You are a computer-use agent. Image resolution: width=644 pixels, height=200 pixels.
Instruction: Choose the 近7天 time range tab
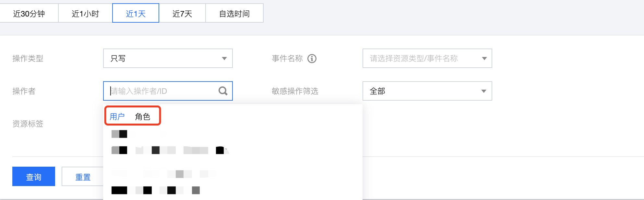182,14
